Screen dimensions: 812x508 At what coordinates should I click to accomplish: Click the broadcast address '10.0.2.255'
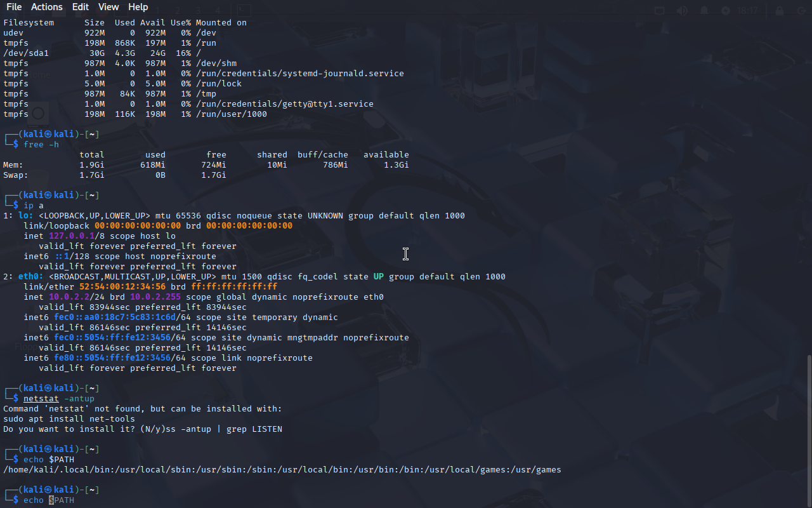coord(155,297)
